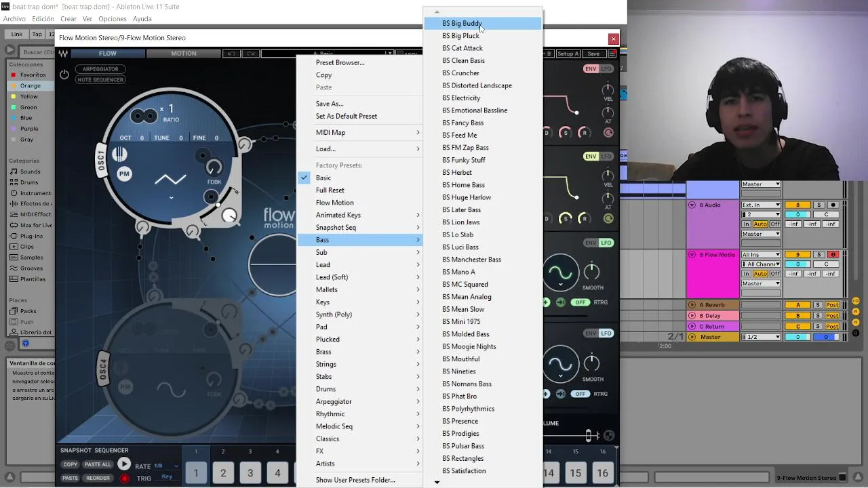Play the snapshot sequencer

pyautogui.click(x=123, y=464)
